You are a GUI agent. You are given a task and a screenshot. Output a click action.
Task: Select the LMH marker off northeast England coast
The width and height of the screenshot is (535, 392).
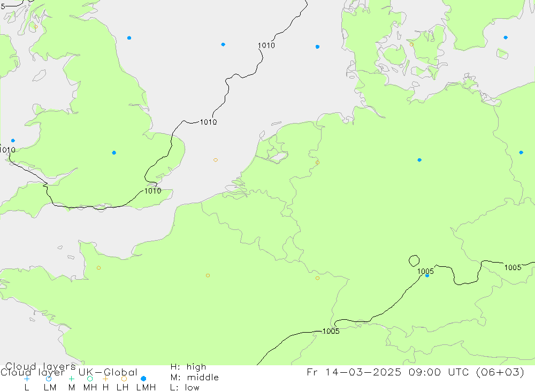pos(129,38)
